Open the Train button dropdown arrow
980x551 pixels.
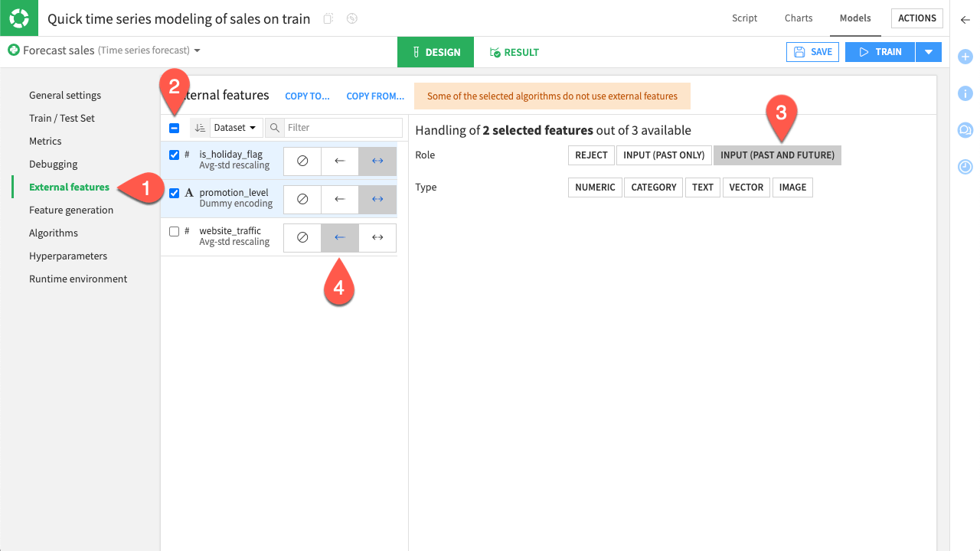(x=928, y=51)
